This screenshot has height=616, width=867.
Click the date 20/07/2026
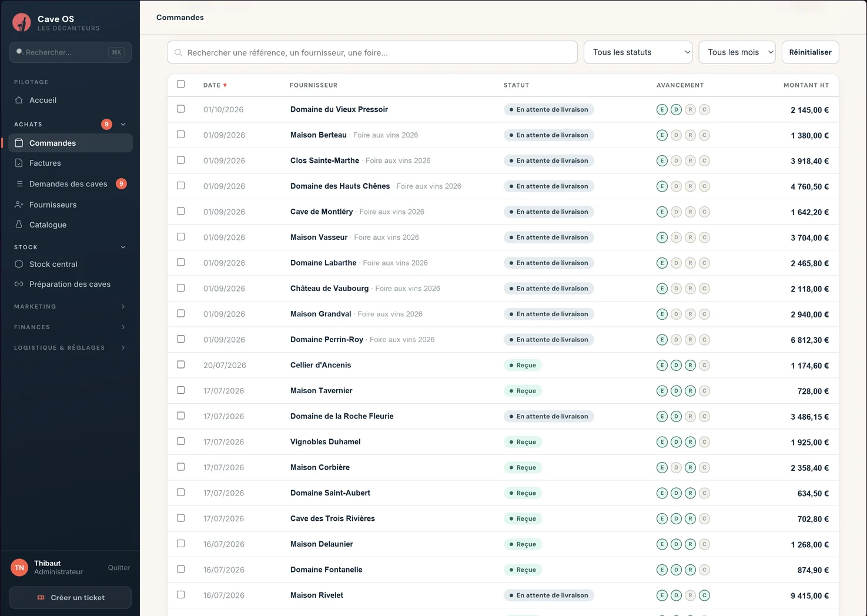(225, 365)
